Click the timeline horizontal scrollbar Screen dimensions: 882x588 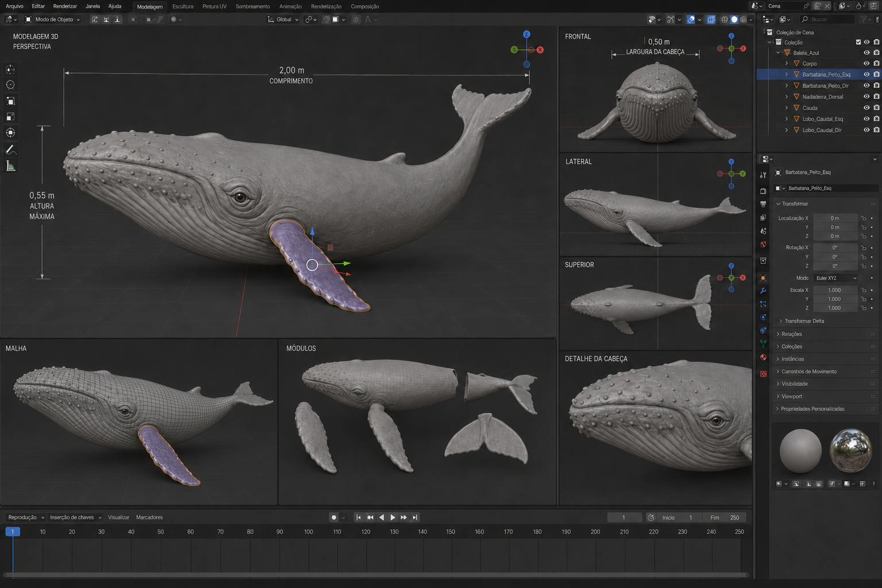(376, 574)
